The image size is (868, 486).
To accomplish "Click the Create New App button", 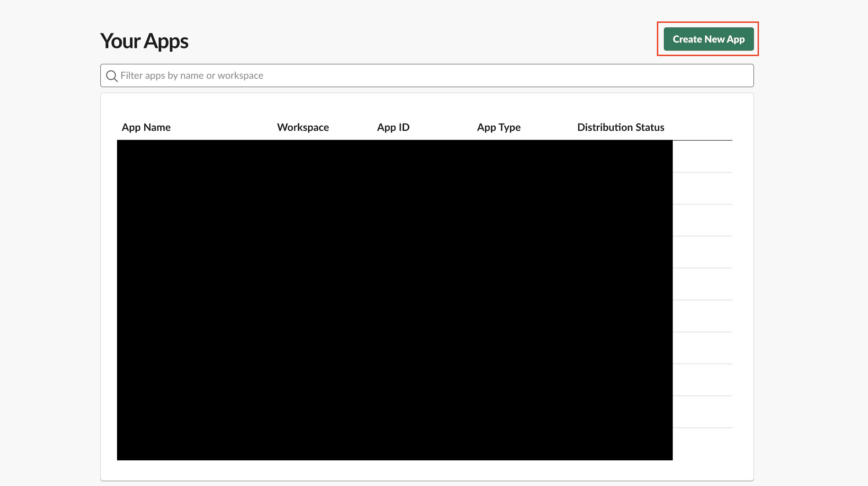I will pyautogui.click(x=708, y=39).
